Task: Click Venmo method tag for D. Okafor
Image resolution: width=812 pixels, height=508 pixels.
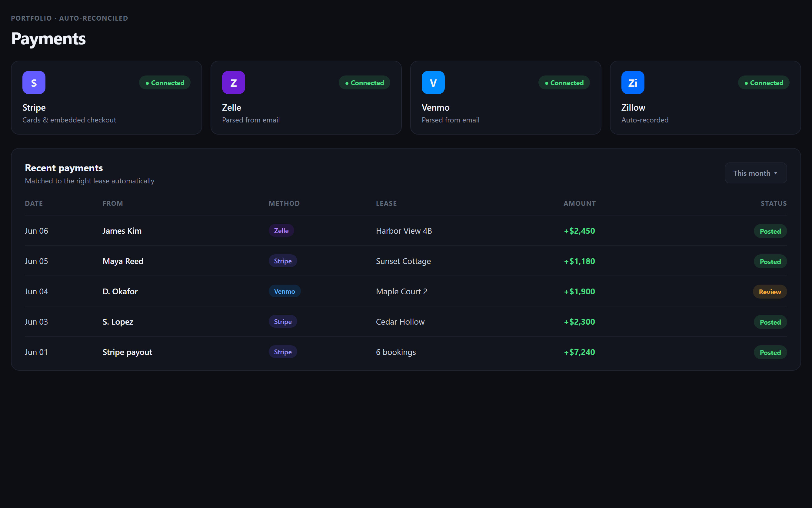Action: pyautogui.click(x=285, y=291)
